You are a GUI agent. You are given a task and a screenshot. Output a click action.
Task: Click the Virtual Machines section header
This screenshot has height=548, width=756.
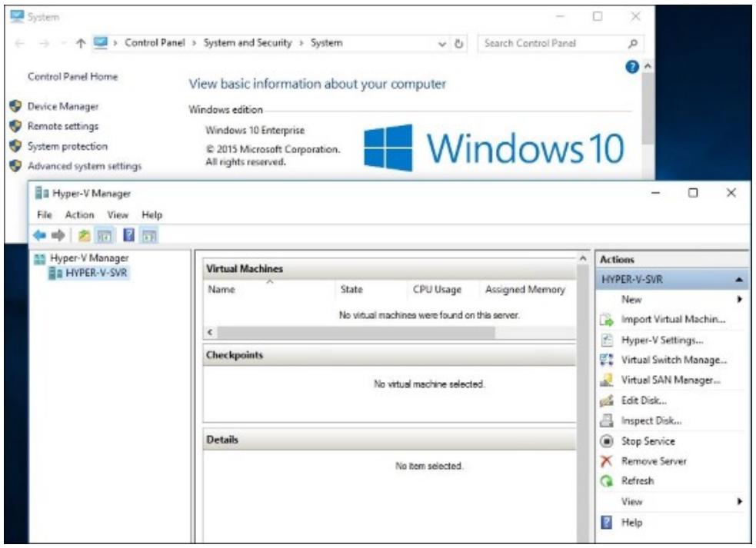(x=390, y=269)
